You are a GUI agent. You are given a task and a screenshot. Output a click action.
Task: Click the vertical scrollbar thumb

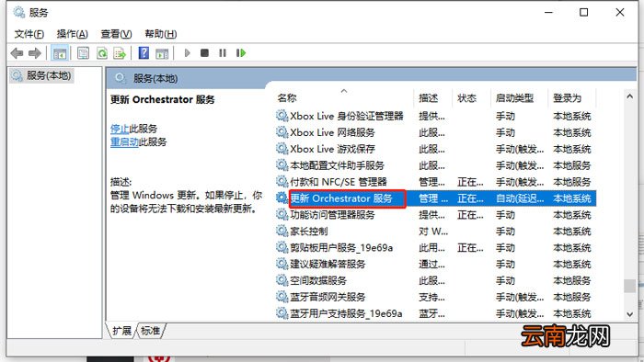coord(629,286)
